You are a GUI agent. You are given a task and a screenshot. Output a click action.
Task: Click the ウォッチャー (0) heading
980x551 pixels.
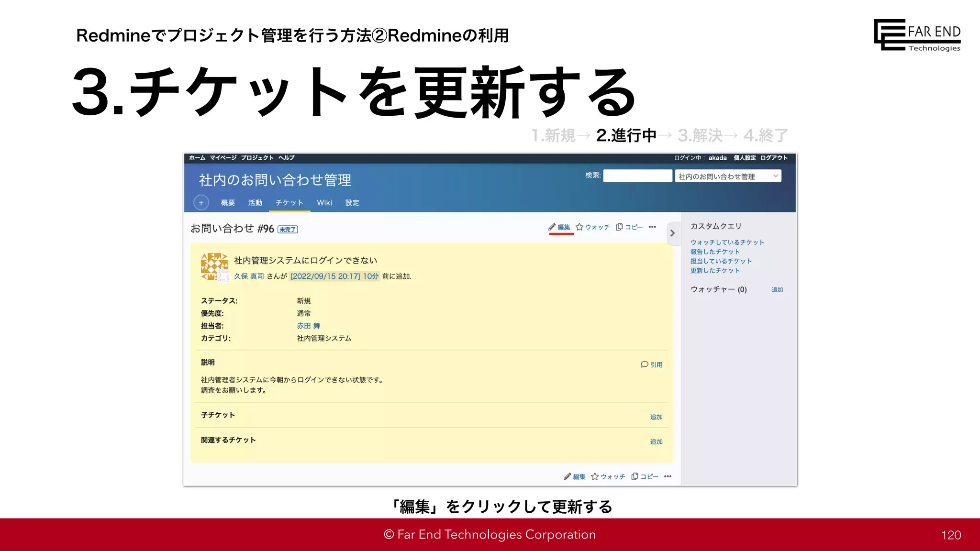[718, 289]
